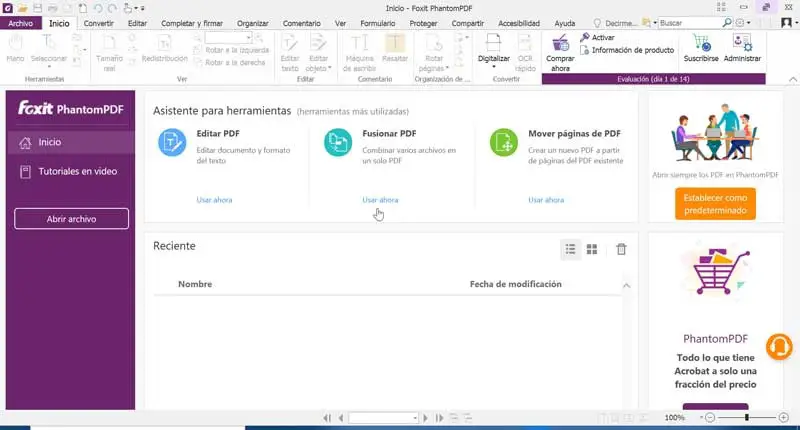Click the Undo arrow in the title bar
800x430 pixels.
pos(97,8)
